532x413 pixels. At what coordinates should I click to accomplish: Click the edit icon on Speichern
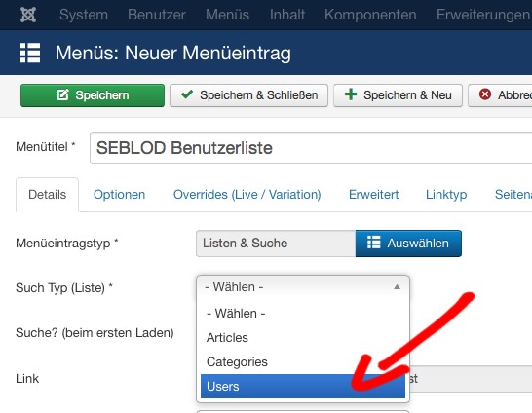click(62, 94)
